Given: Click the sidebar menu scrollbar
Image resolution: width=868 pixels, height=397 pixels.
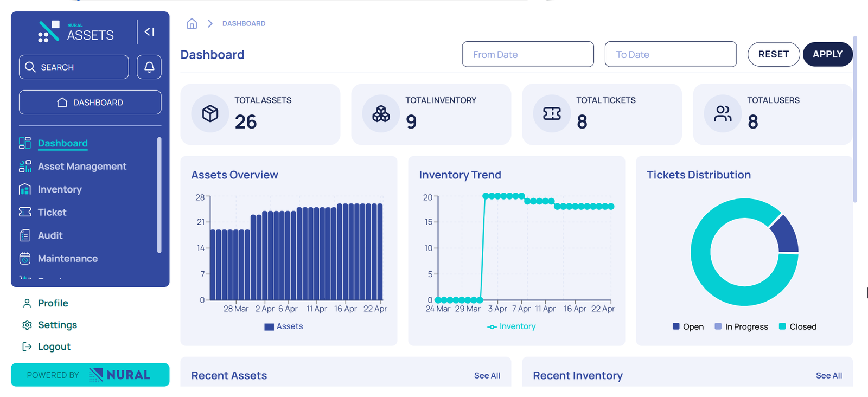Looking at the screenshot, I should point(159,195).
